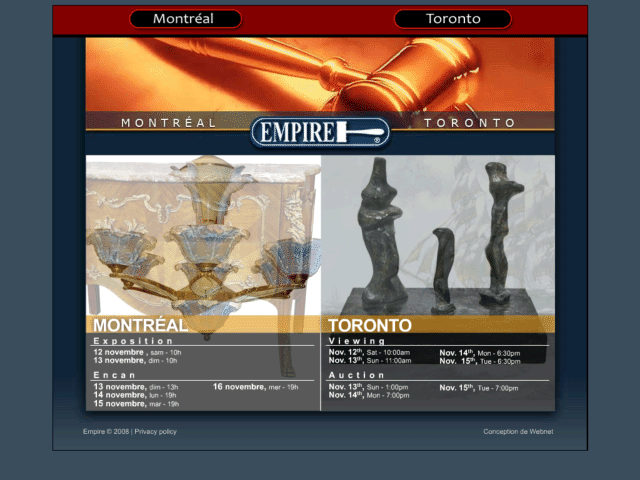
Task: Click the Montréal button in top bar
Action: coord(185,19)
